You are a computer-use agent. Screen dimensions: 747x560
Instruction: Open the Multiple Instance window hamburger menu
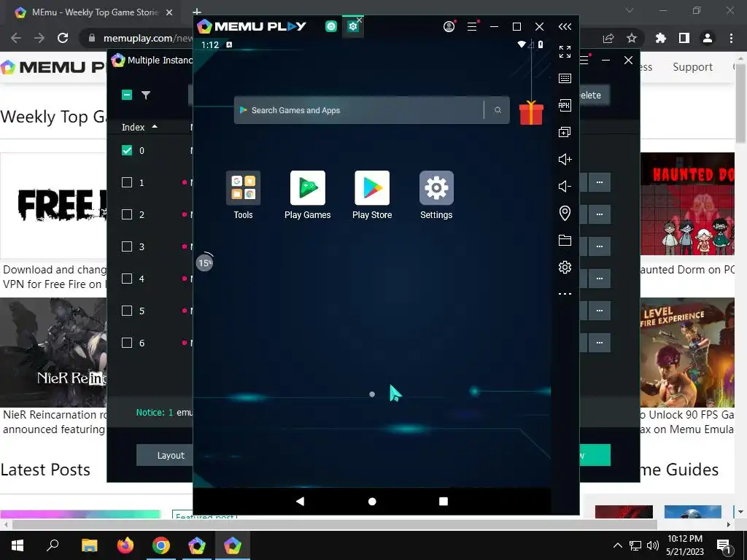[x=585, y=60]
